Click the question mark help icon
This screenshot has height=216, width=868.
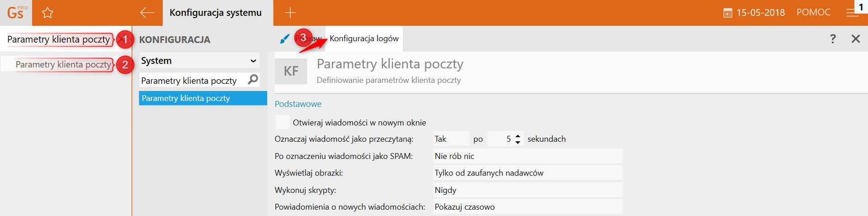833,39
